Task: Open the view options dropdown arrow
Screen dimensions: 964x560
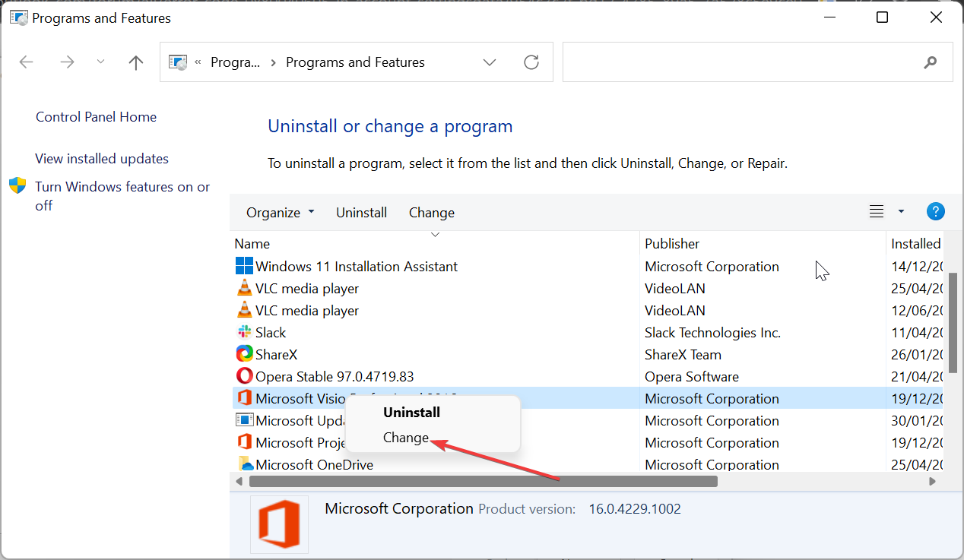Action: coord(901,211)
